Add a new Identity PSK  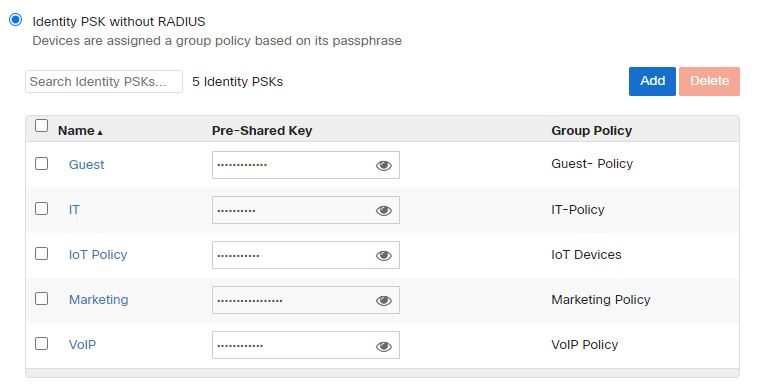[x=652, y=81]
